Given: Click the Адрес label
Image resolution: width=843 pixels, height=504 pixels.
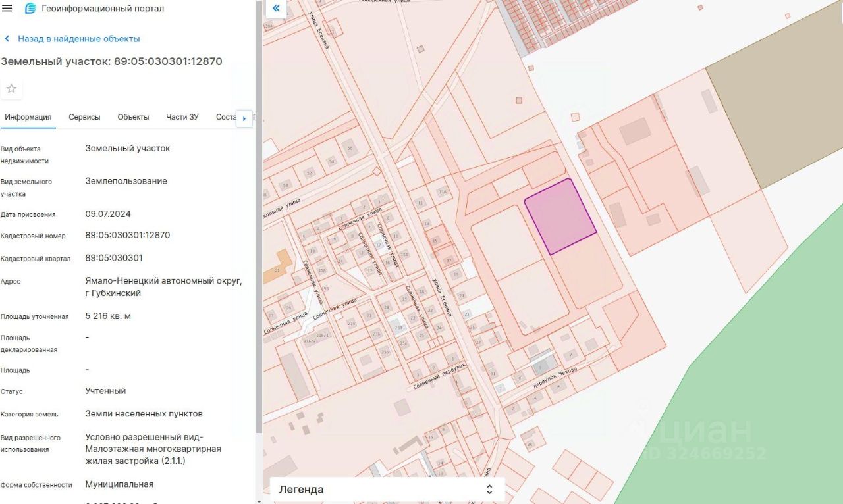Looking at the screenshot, I should point(11,282).
